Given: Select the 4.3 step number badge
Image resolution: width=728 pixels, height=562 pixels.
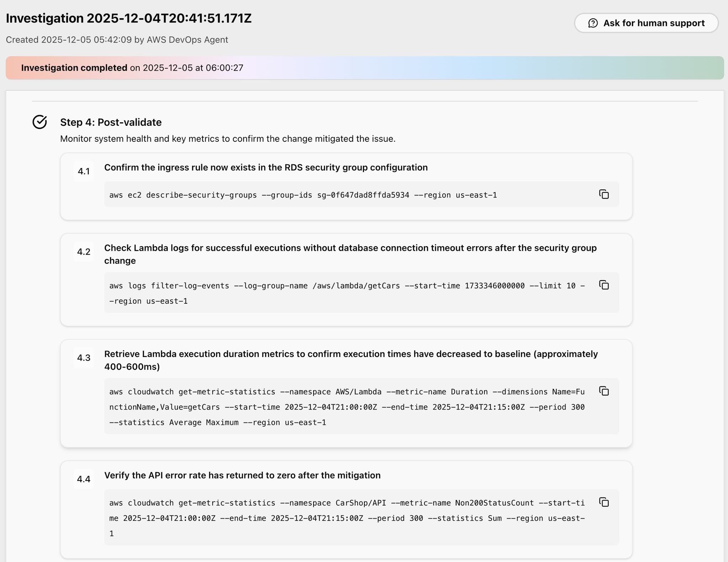Looking at the screenshot, I should [x=84, y=358].
